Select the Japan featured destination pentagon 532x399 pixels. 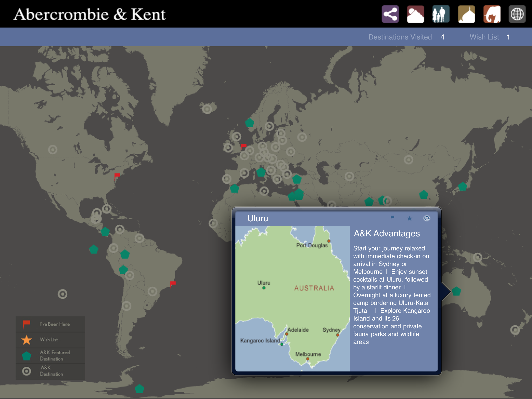463,187
